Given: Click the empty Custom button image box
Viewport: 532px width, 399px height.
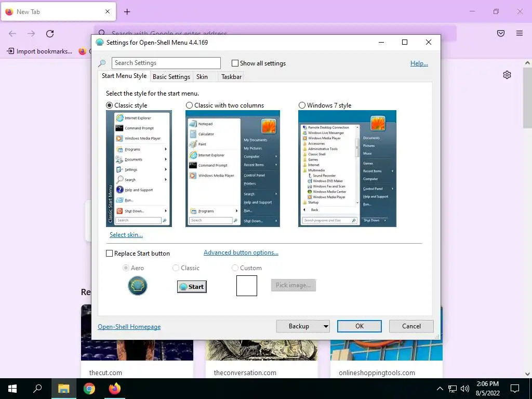Looking at the screenshot, I should pos(247,286).
